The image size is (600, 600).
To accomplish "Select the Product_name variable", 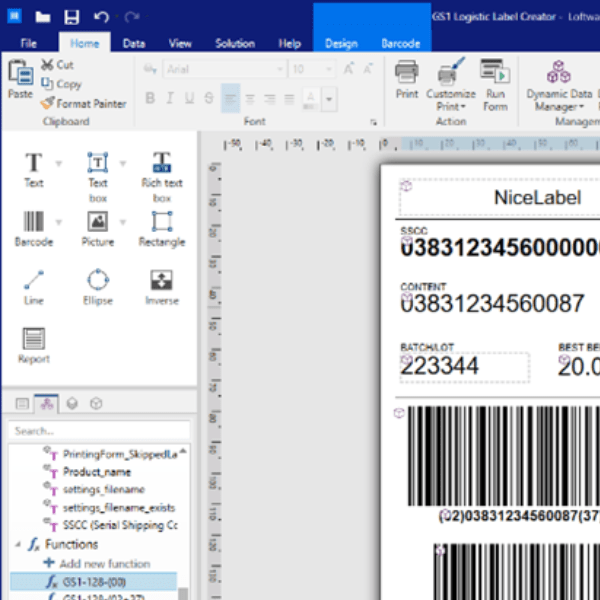I will coord(96,472).
